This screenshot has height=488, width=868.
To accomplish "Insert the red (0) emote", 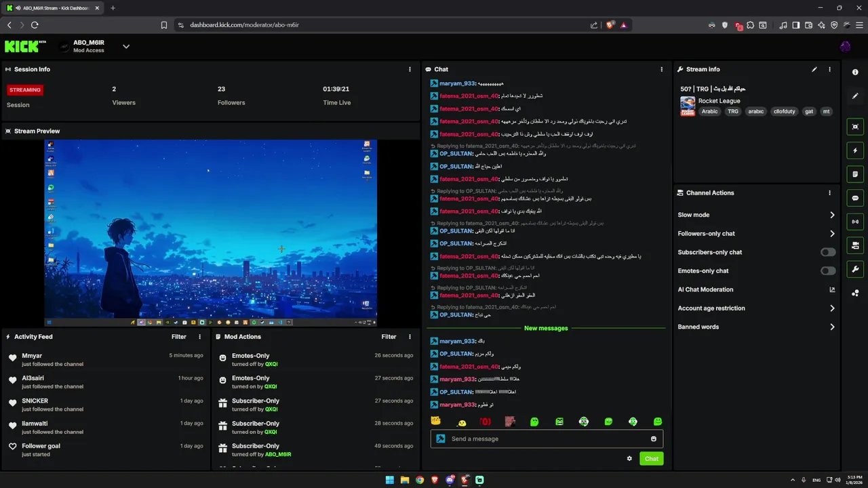I will click(x=486, y=422).
